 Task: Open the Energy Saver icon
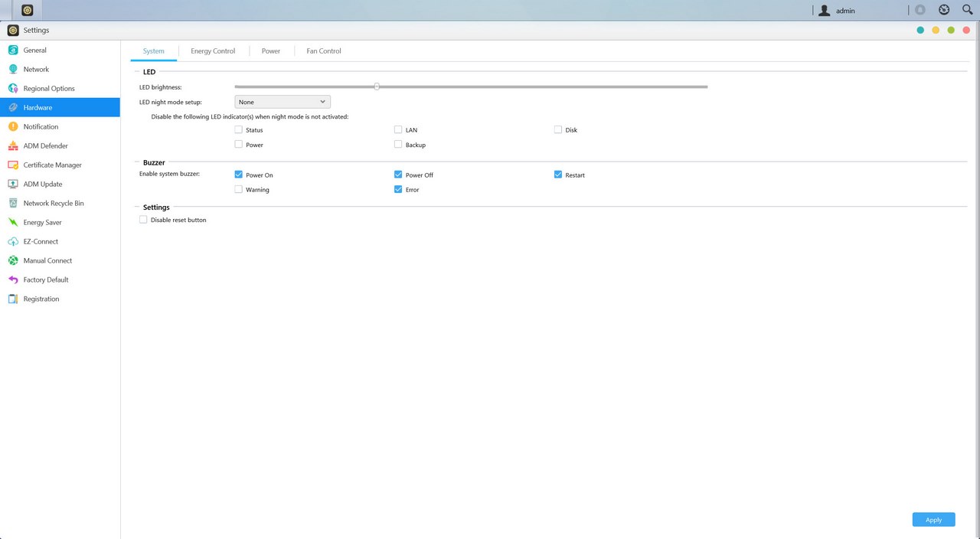pos(13,222)
